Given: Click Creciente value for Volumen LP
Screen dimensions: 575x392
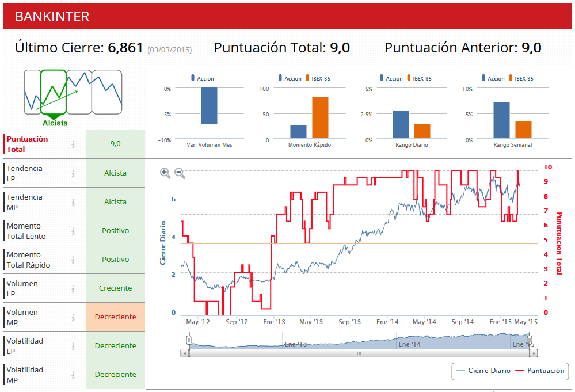Looking at the screenshot, I should tap(115, 288).
